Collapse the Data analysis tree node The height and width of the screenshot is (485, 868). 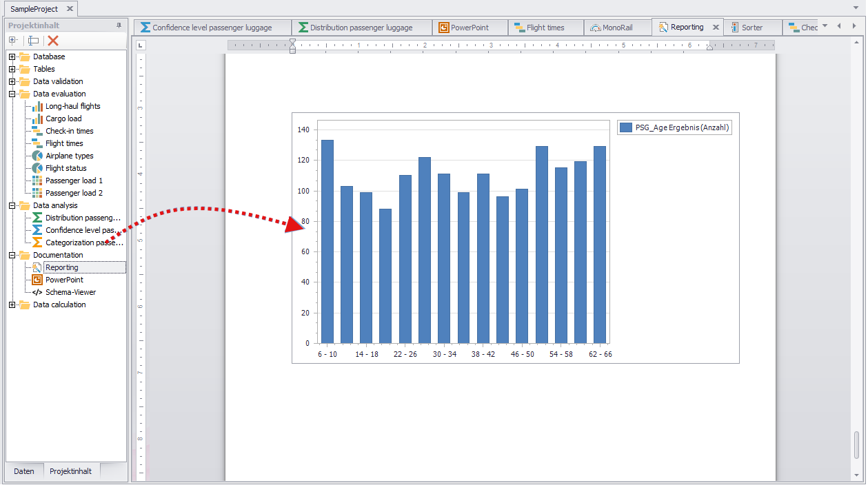12,205
